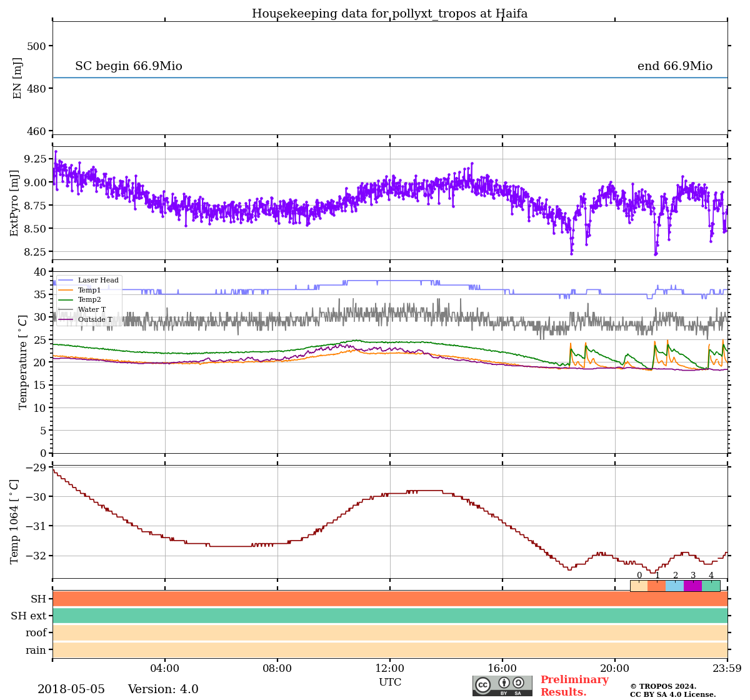Click the ExtPyro [mJ] axis label
This screenshot has height=700, width=750.
[x=15, y=203]
